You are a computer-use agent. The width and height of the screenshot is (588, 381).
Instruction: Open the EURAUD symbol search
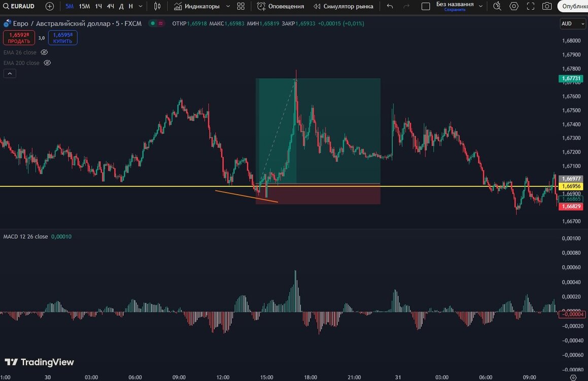point(19,6)
